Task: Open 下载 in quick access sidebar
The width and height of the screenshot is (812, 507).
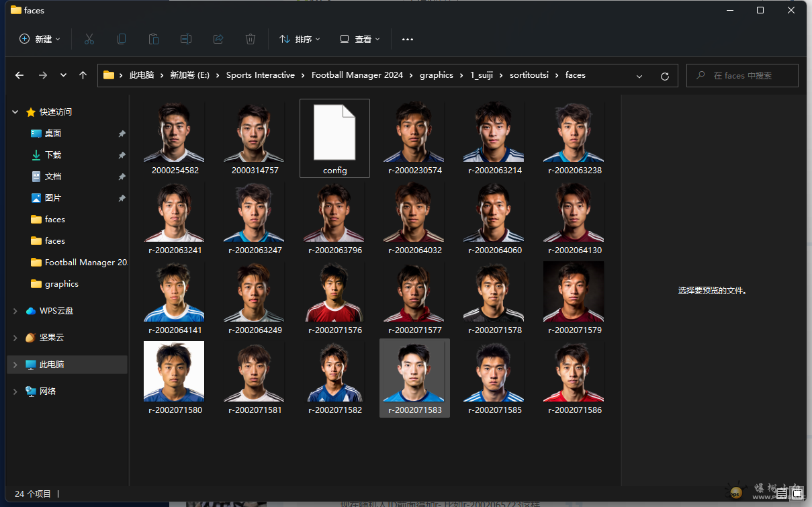Action: tap(53, 155)
